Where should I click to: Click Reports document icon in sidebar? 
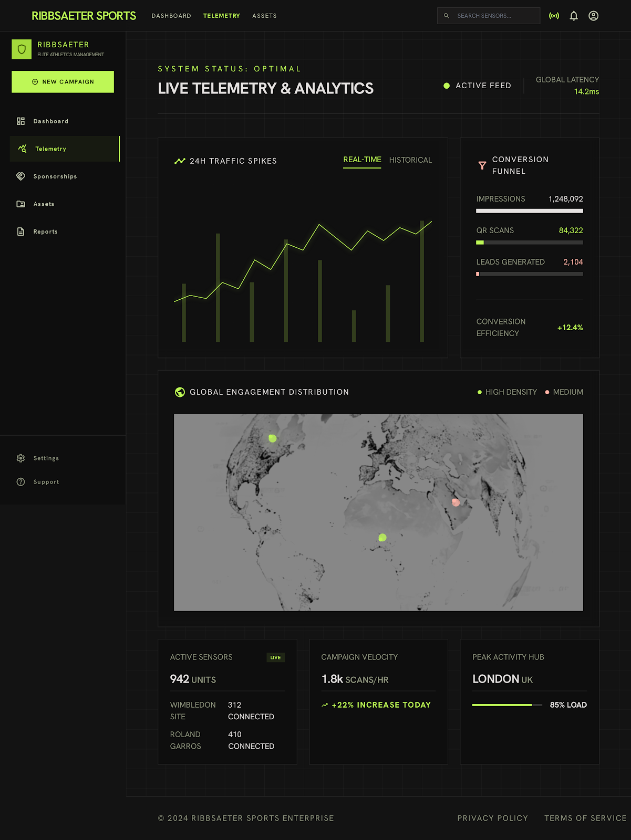(20, 232)
